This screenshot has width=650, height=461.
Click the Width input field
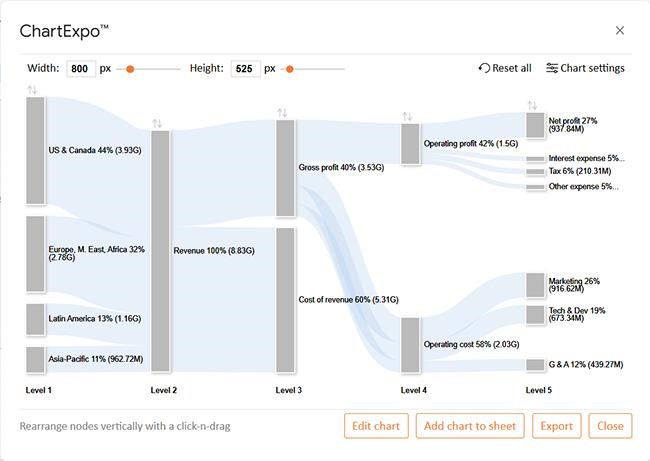pyautogui.click(x=80, y=69)
